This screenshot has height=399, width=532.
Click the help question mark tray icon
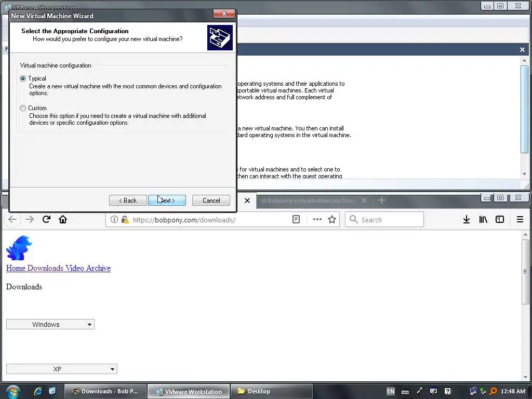447,391
